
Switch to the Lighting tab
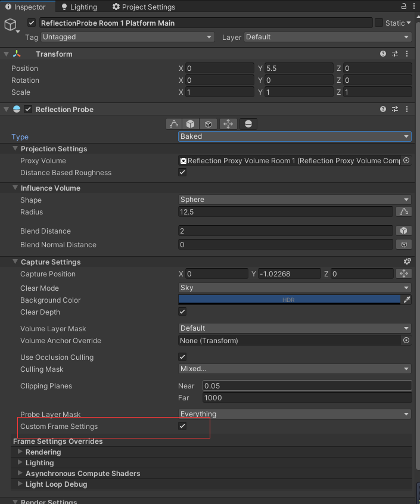pyautogui.click(x=79, y=7)
